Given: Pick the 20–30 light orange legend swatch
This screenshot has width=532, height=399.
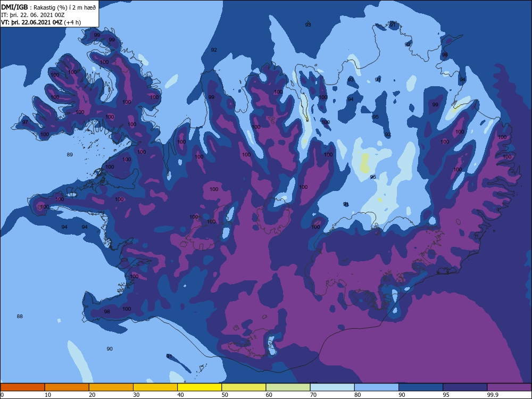Looking at the screenshot, I should click(x=111, y=387).
